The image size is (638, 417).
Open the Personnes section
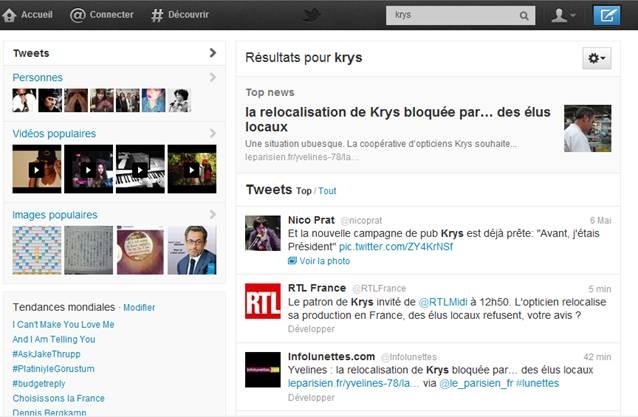(37, 77)
